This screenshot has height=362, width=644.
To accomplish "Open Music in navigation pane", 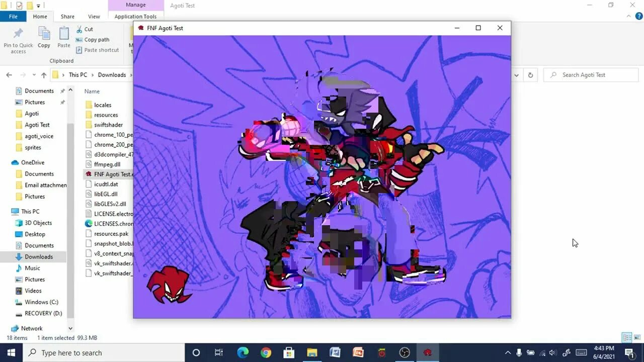I will (x=32, y=268).
